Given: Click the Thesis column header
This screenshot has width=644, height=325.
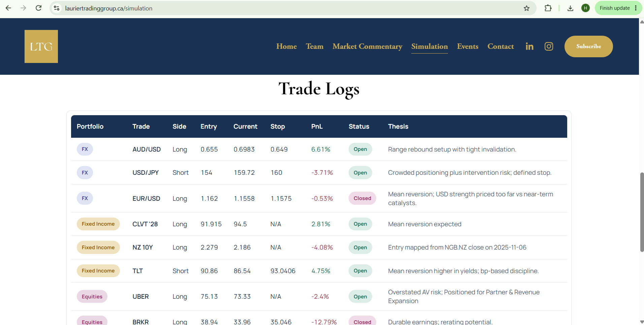Looking at the screenshot, I should tap(398, 127).
